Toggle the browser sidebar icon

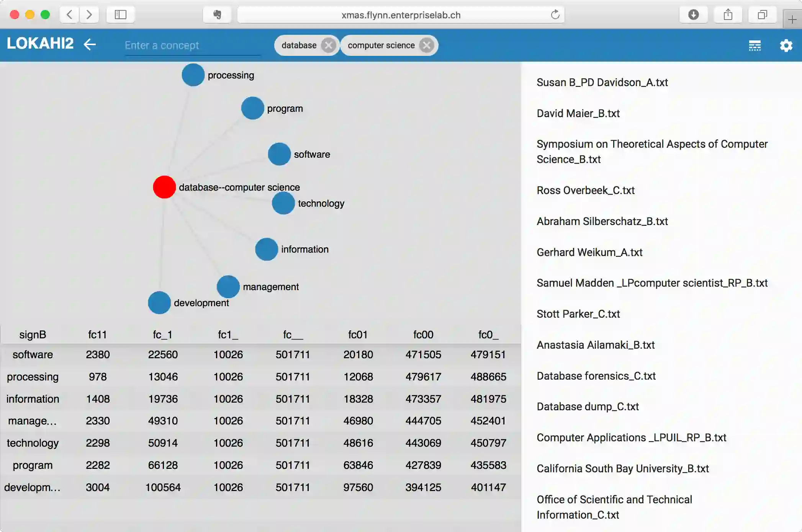tap(120, 15)
